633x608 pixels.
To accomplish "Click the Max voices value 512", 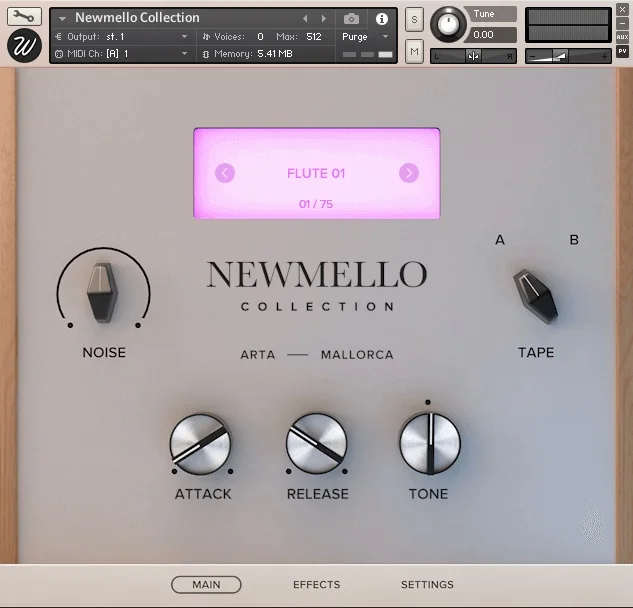I will (x=314, y=37).
